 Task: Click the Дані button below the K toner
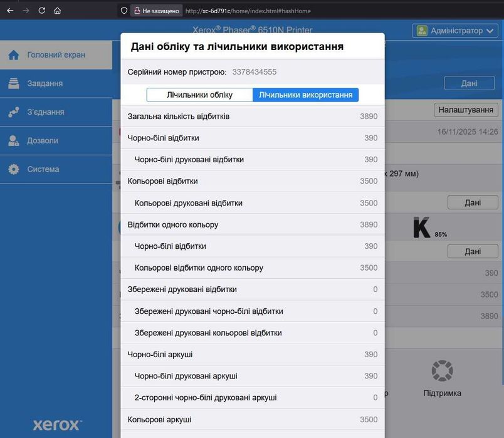click(473, 251)
